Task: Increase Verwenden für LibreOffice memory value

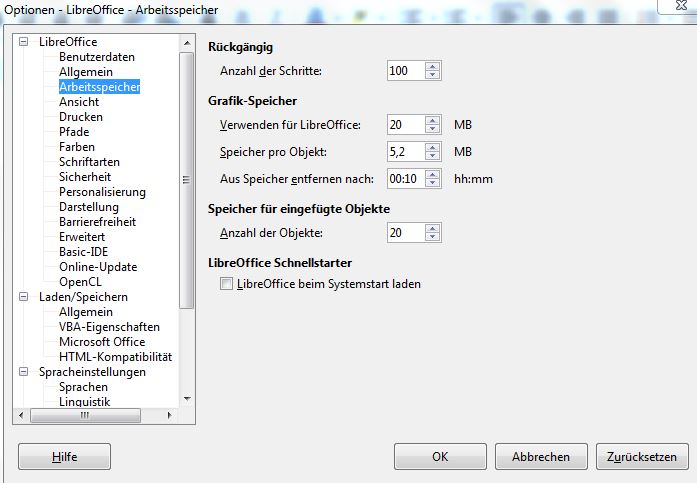Action: (x=433, y=120)
